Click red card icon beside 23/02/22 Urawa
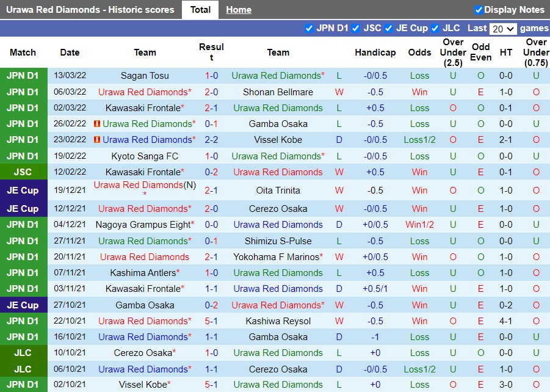The height and width of the screenshot is (392, 550). [98, 140]
